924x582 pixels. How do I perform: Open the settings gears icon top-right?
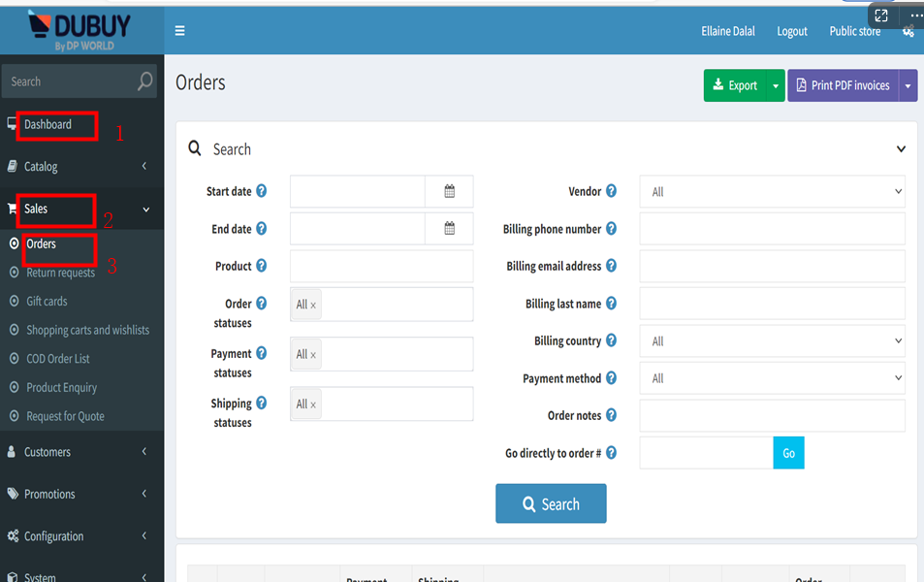pyautogui.click(x=908, y=31)
